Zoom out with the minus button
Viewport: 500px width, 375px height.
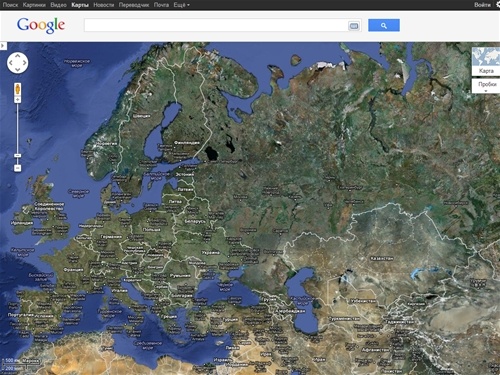(17, 168)
